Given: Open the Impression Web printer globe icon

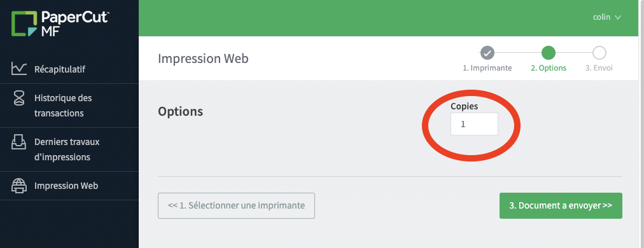Looking at the screenshot, I should pos(19,186).
